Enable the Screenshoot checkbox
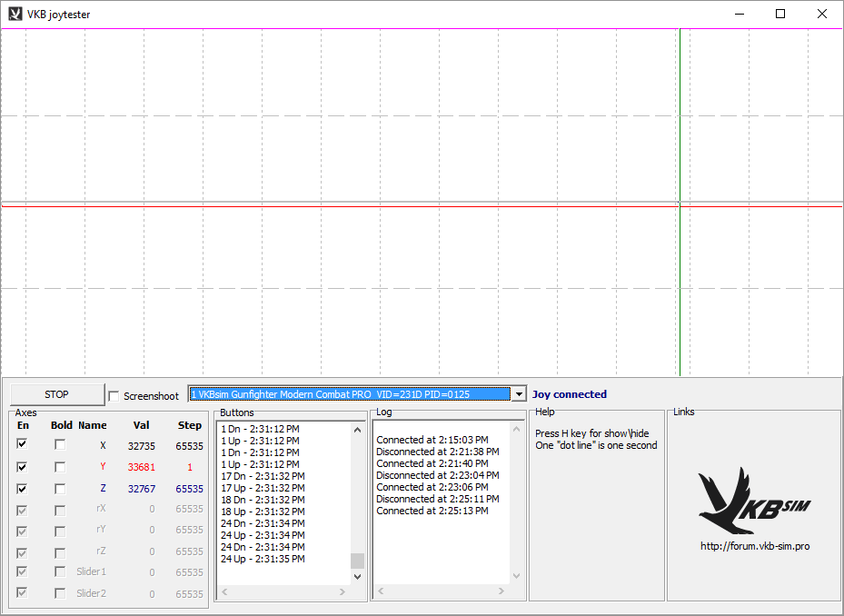The image size is (844, 616). click(x=114, y=396)
